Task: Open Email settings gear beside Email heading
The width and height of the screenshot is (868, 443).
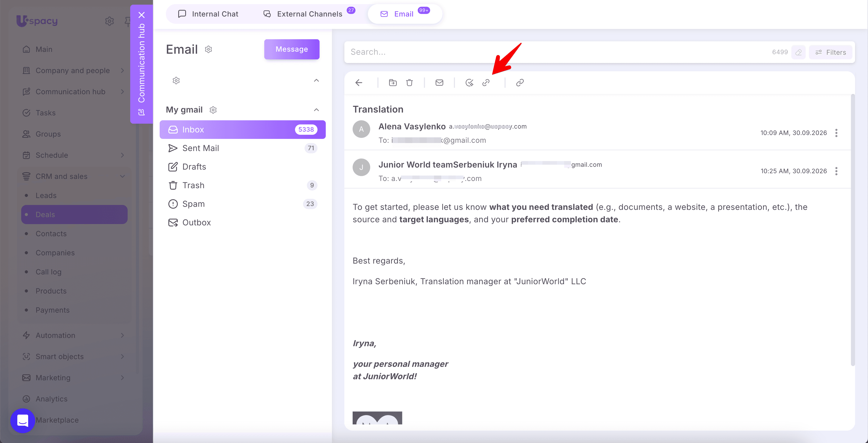Action: 208,50
